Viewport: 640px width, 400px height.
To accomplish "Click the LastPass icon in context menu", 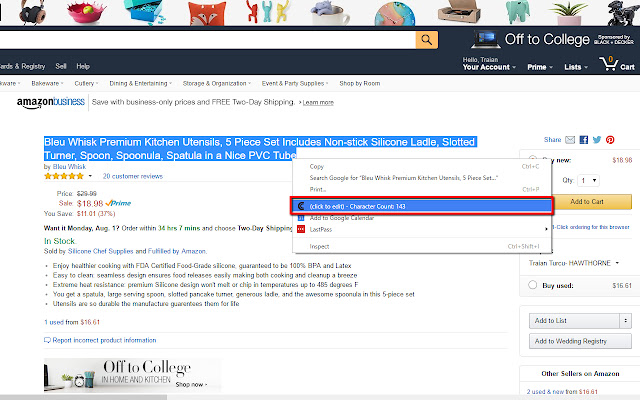I will (x=301, y=229).
